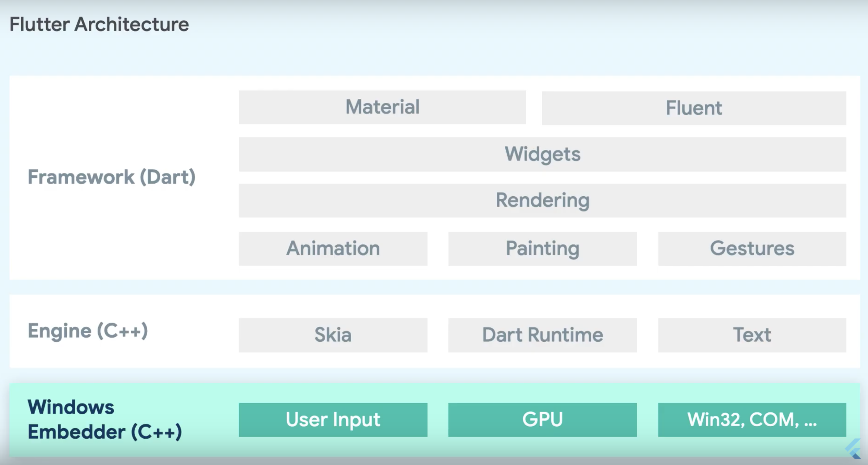This screenshot has width=868, height=465.
Task: Select the Gestures box
Action: [752, 249]
